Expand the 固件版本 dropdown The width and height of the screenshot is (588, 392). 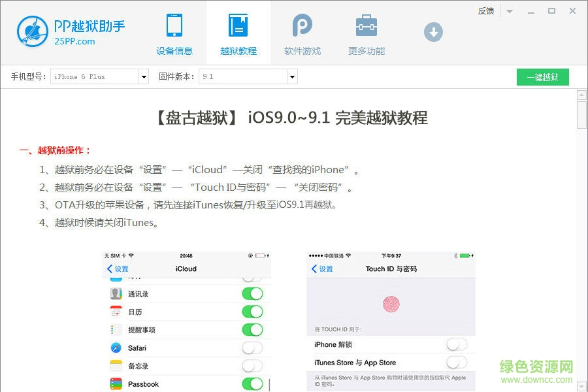293,77
